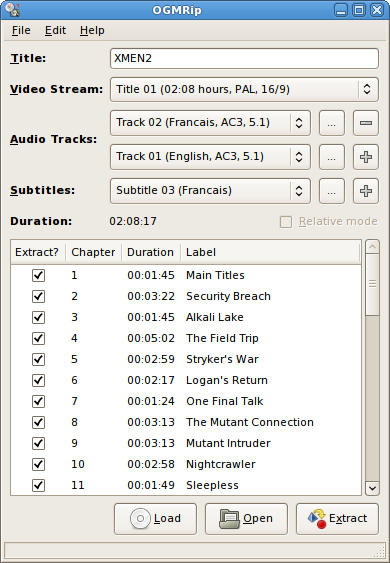Click the Extract button
This screenshot has height=563, width=390.
coord(337,519)
